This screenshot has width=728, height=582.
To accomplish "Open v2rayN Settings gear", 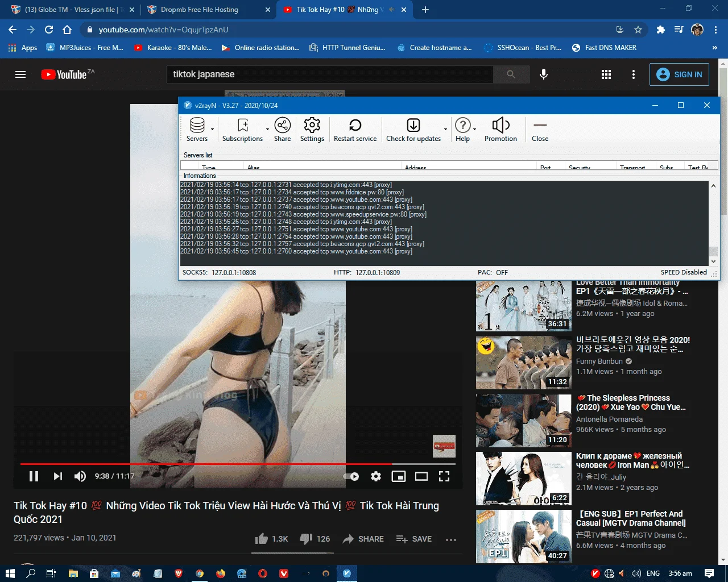I will coord(312,130).
